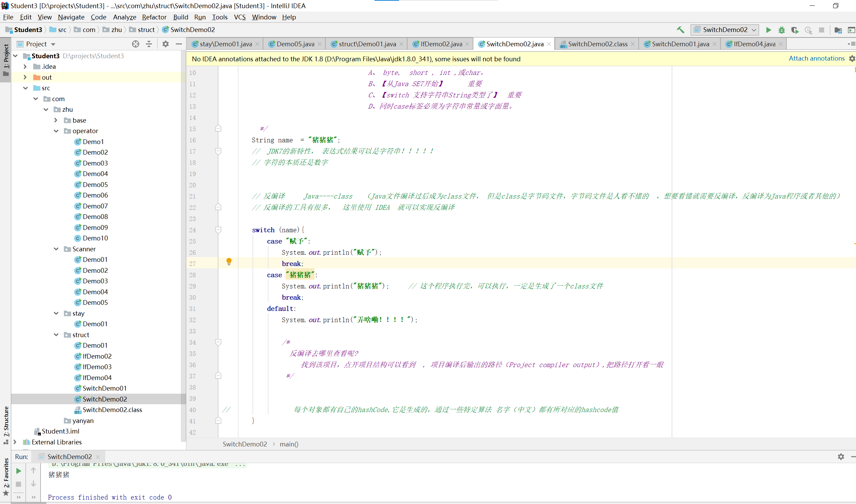Open the Refactor menu
This screenshot has width=856, height=504.
coord(154,17)
